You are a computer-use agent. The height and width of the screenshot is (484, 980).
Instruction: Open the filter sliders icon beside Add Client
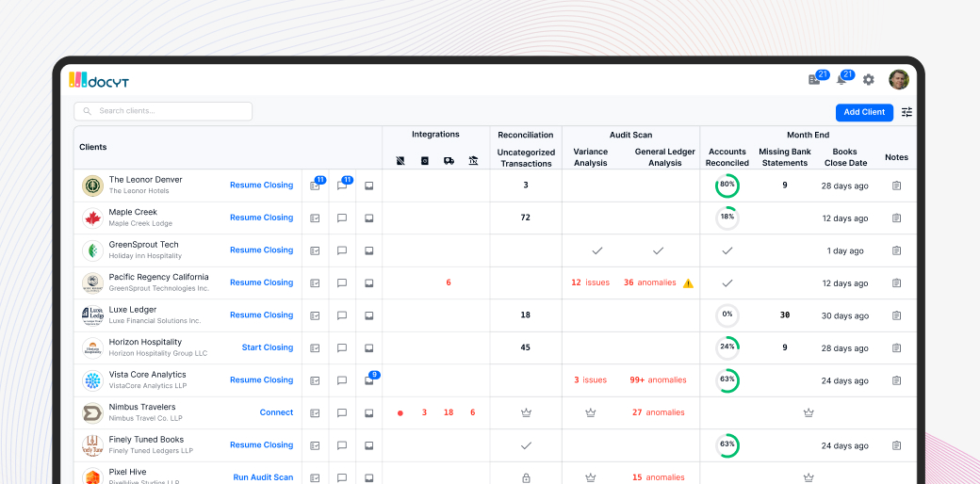(x=906, y=112)
